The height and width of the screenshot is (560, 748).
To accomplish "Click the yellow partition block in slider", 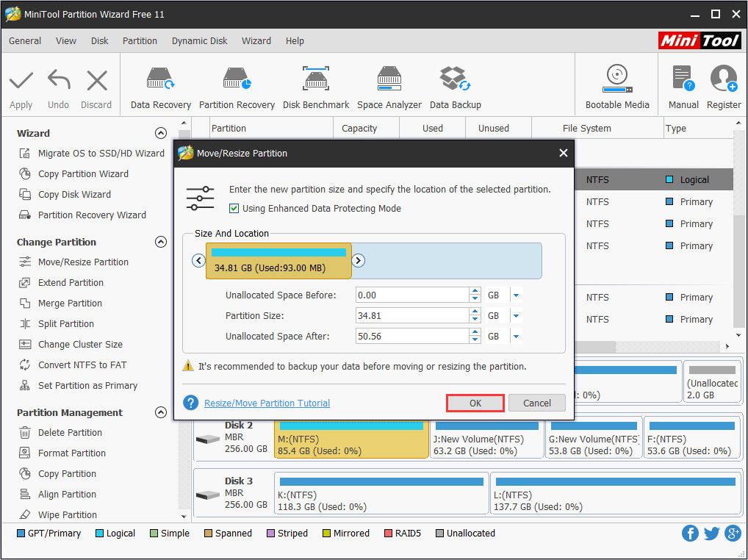I will pyautogui.click(x=278, y=260).
